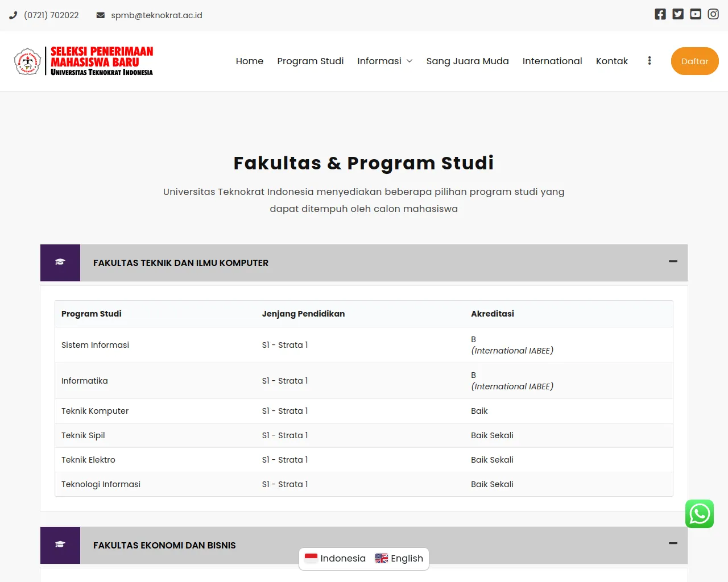Click S1 - Strata 1 in Teknik Sipil row
728x582 pixels.
click(x=285, y=435)
